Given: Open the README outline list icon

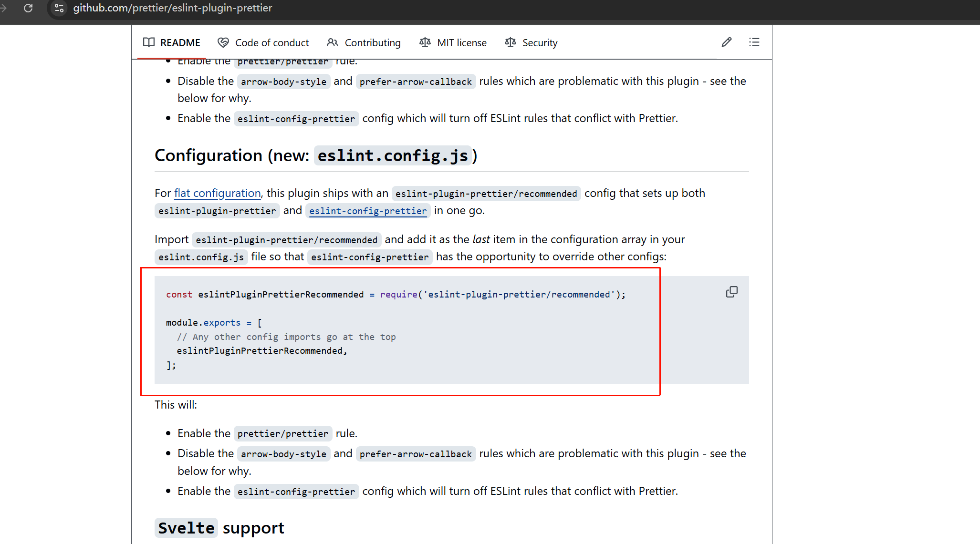Looking at the screenshot, I should [754, 42].
